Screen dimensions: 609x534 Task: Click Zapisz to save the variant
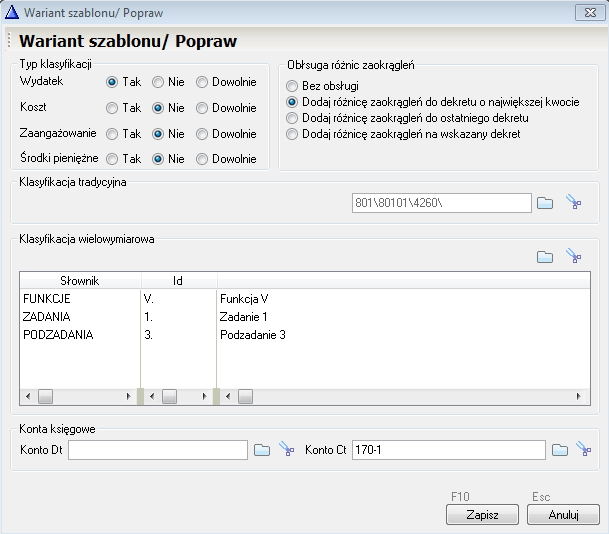click(x=482, y=514)
